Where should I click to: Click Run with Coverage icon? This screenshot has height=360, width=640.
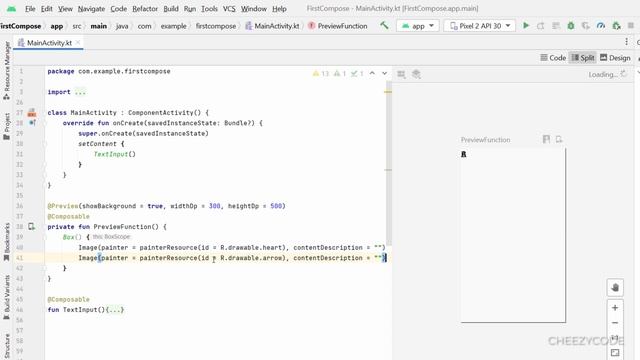pyautogui.click(x=586, y=26)
